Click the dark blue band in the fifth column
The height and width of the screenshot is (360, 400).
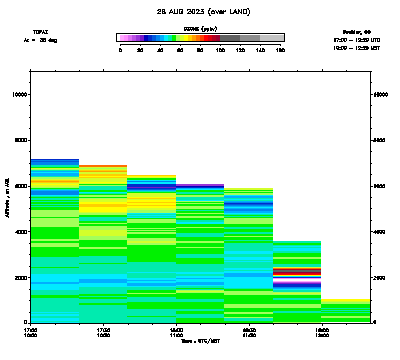point(249,204)
